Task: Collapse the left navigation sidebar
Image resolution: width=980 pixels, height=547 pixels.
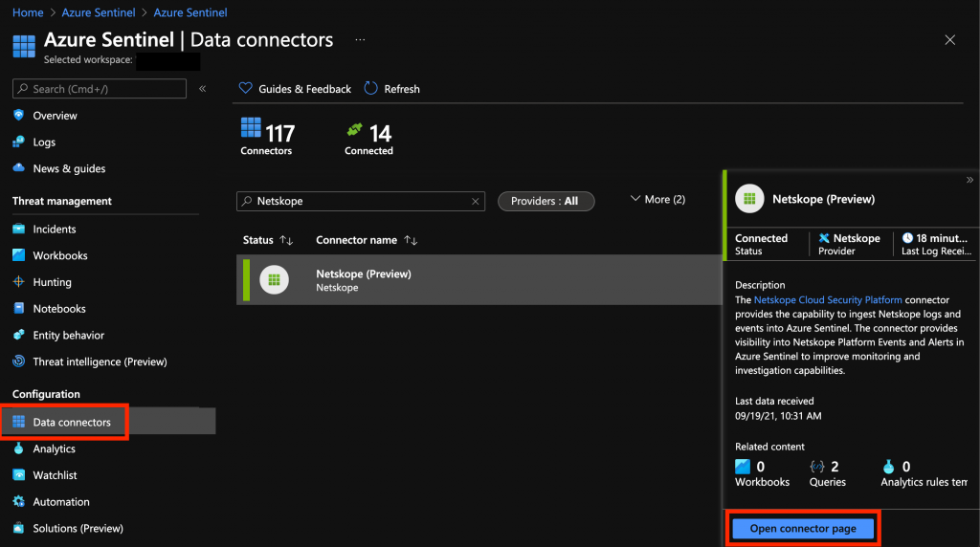Action: click(x=203, y=89)
